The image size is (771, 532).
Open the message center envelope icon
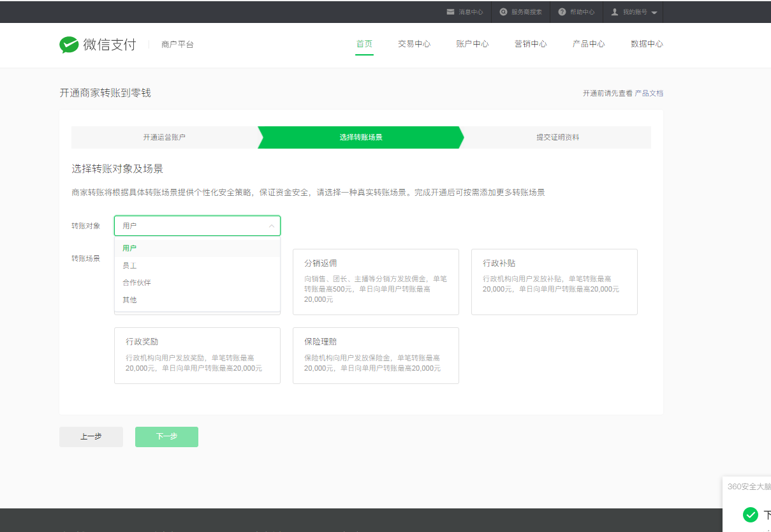451,12
